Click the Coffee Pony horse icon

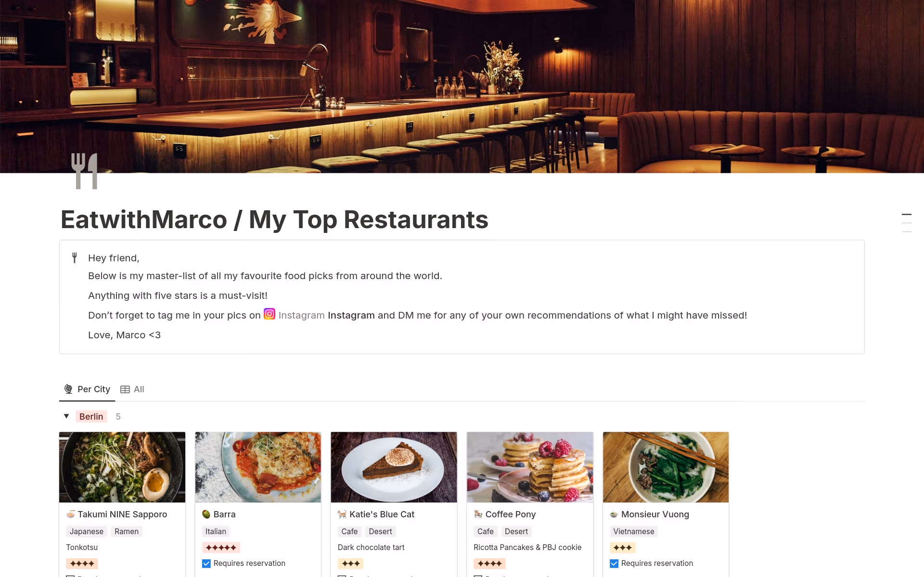pyautogui.click(x=478, y=514)
